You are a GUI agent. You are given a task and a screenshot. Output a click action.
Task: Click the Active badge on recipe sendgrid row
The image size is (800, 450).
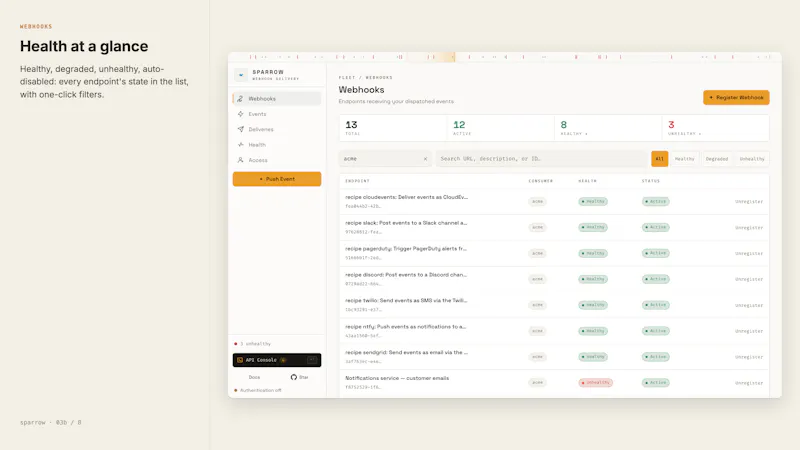pyautogui.click(x=656, y=357)
